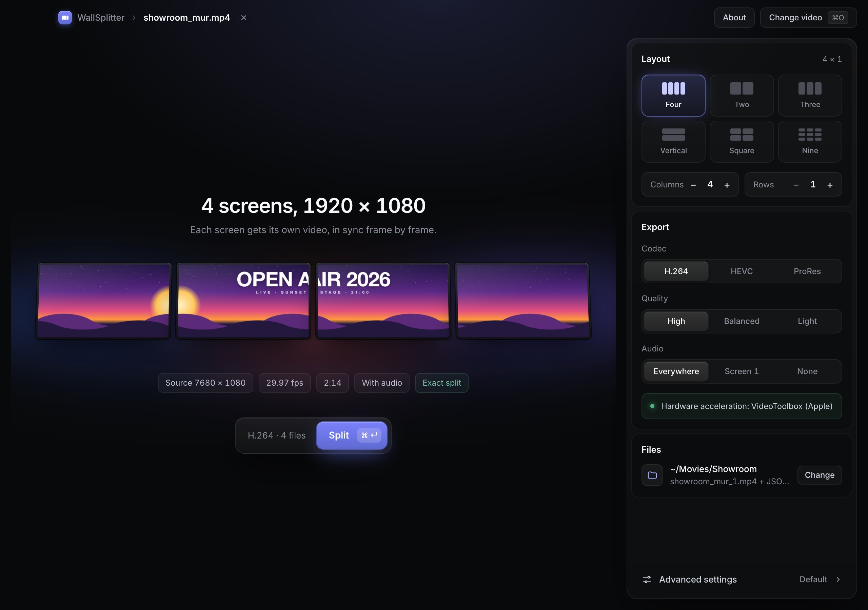Image resolution: width=868 pixels, height=610 pixels.
Task: Set quality to Light
Action: (807, 321)
